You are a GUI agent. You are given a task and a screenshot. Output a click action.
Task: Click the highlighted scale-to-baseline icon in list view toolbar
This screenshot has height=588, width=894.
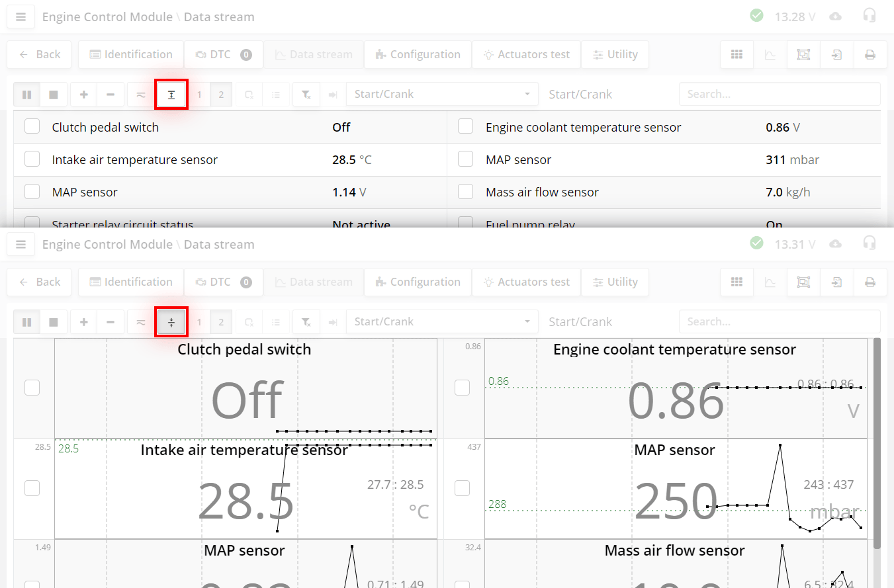tap(171, 95)
